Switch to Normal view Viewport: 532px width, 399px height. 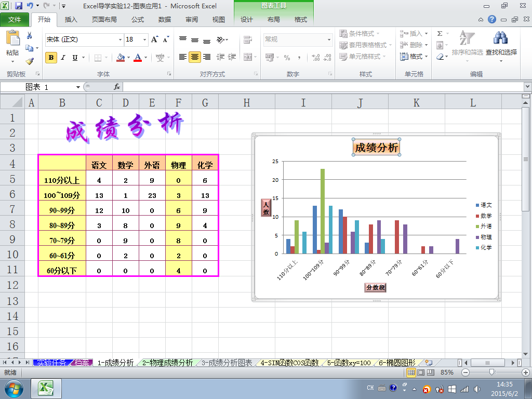coord(411,373)
